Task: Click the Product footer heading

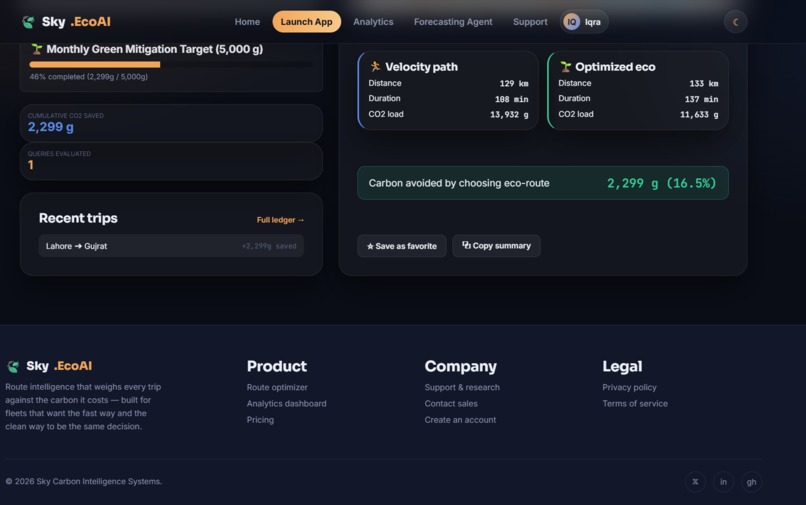Action: click(x=277, y=366)
